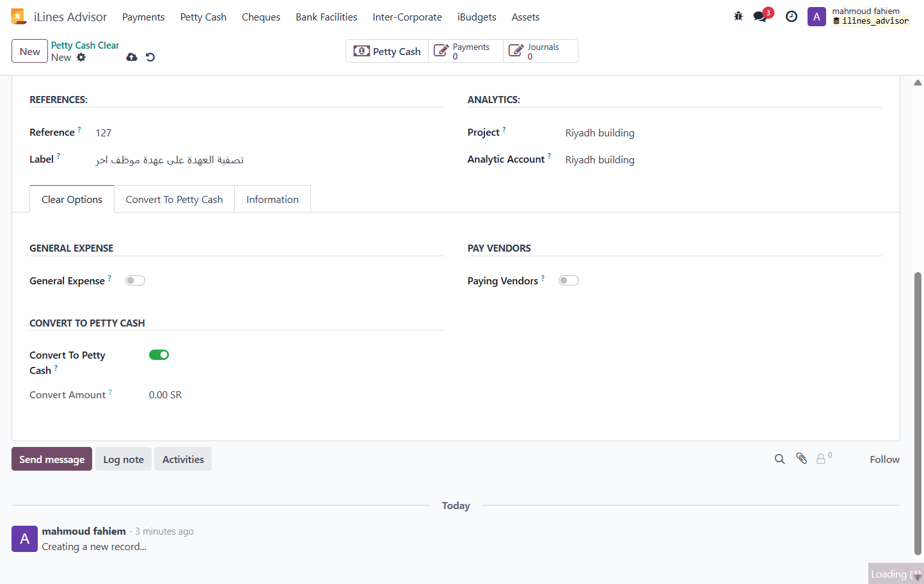
Task: Click the New record button
Action: coord(30,51)
